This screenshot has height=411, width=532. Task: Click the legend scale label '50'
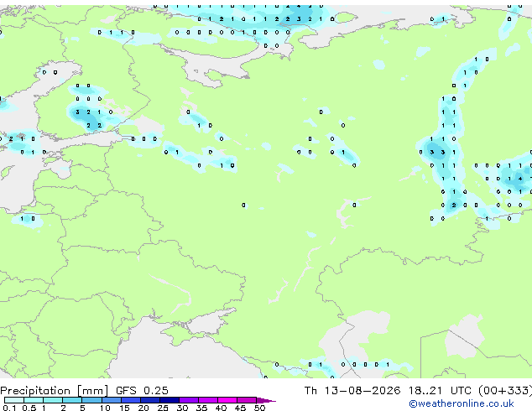[x=259, y=408]
